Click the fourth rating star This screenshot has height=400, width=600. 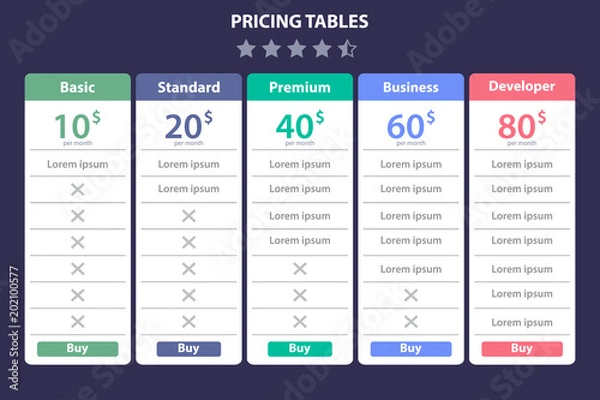[322, 49]
